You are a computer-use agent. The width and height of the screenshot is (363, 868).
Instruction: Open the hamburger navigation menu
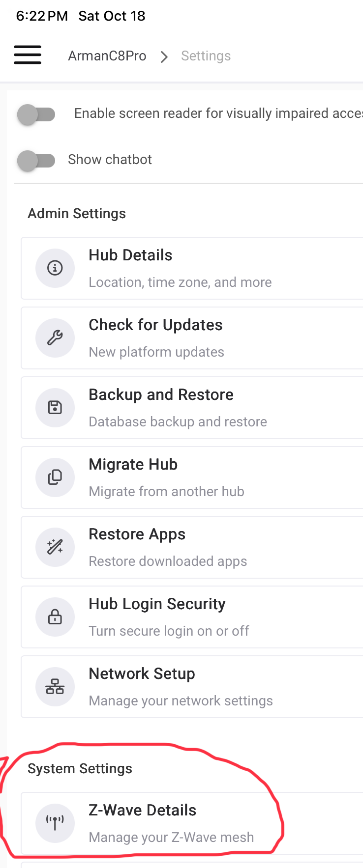tap(28, 55)
